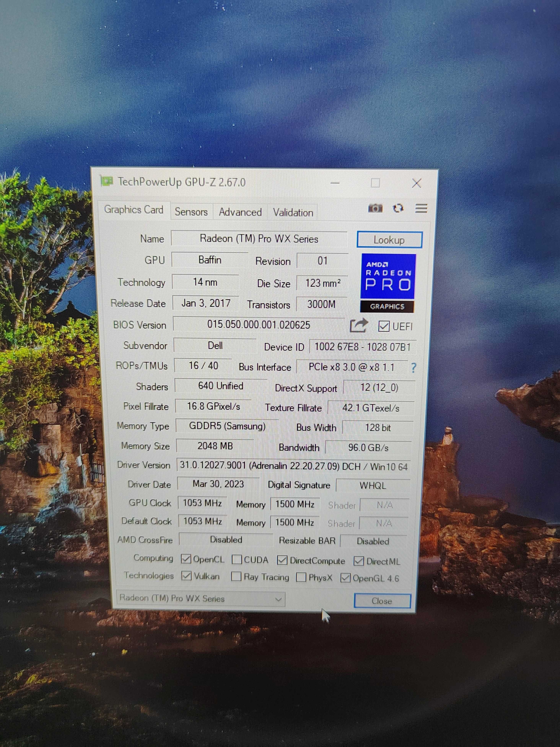
Task: Toggle the OpenGL 4.6 checkbox
Action: pos(345,578)
